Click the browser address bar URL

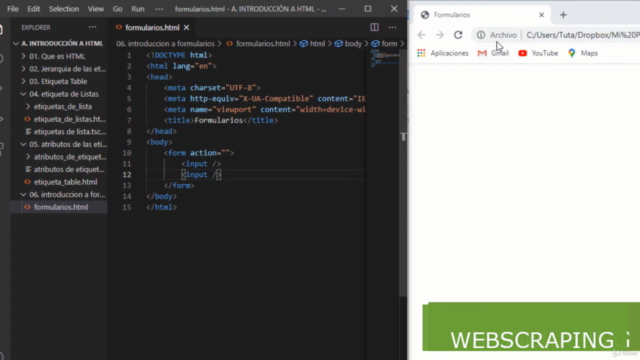click(x=583, y=35)
